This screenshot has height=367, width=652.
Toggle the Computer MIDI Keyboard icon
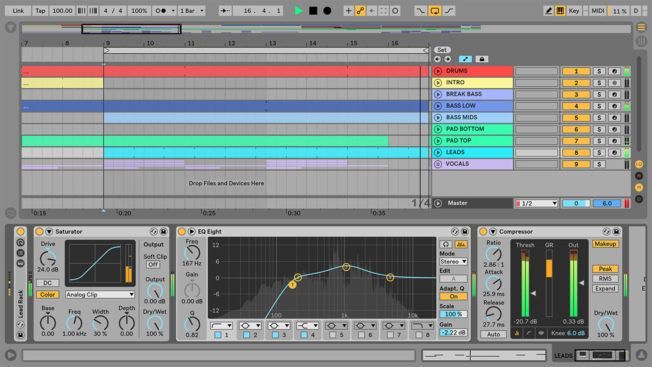click(560, 11)
